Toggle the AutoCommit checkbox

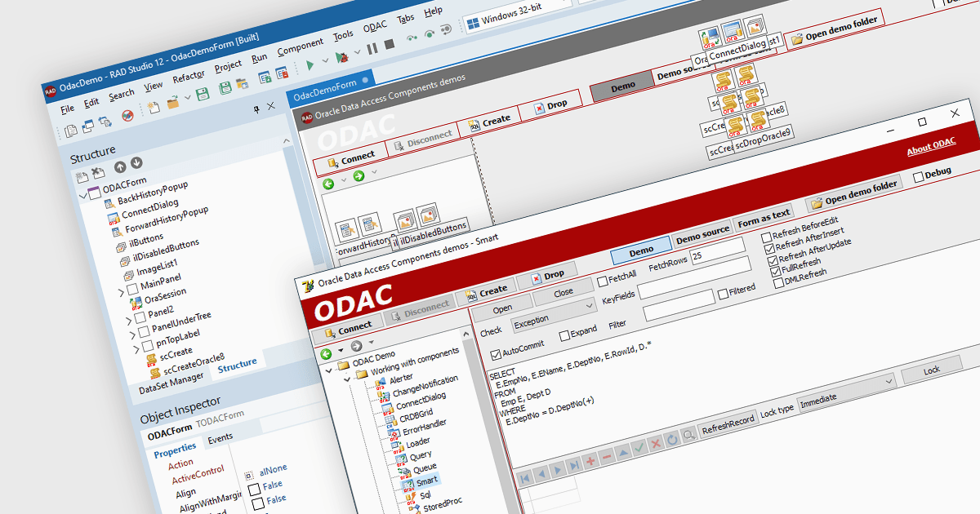496,355
